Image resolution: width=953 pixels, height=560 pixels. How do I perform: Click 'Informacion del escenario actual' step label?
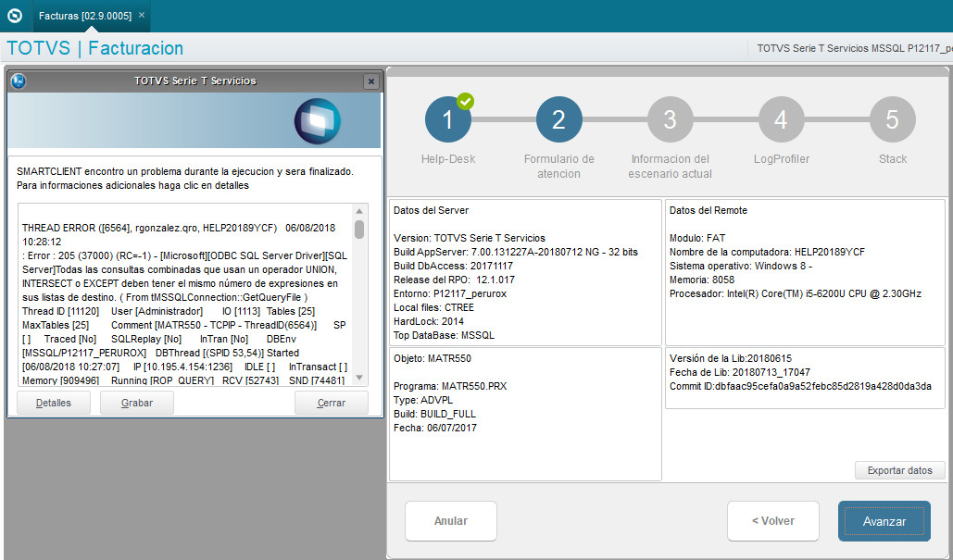click(670, 167)
